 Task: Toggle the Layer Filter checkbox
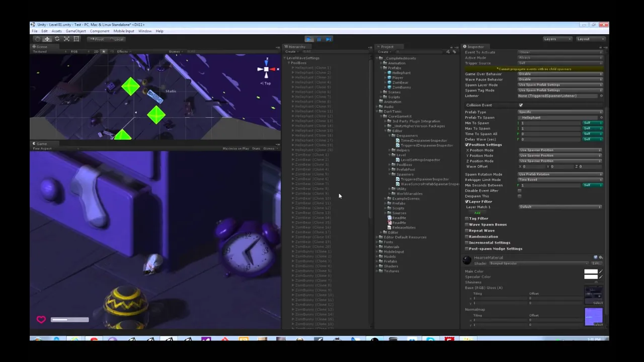tap(467, 202)
